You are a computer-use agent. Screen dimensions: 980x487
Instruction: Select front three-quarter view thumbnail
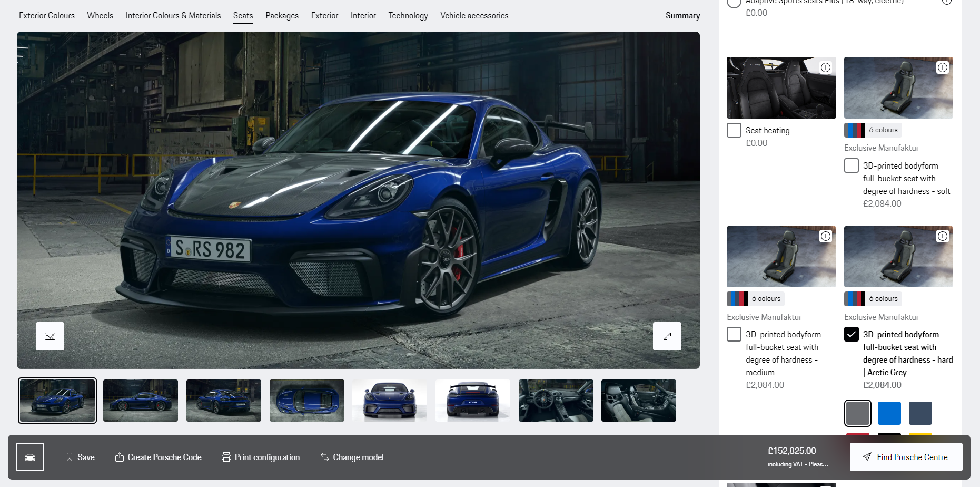pos(57,401)
